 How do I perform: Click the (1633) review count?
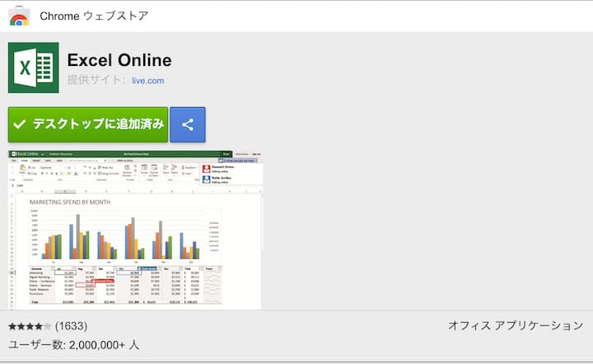click(x=71, y=326)
